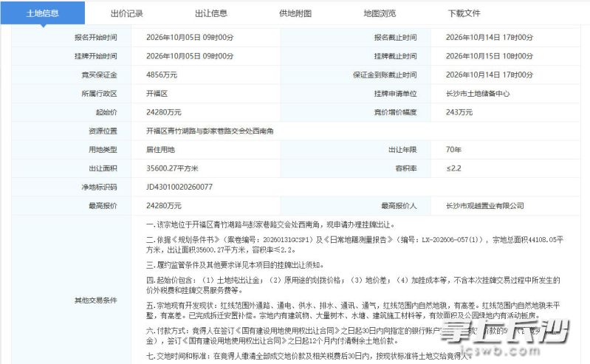
Task: Open the 供地附图 tab
Action: pyautogui.click(x=295, y=13)
